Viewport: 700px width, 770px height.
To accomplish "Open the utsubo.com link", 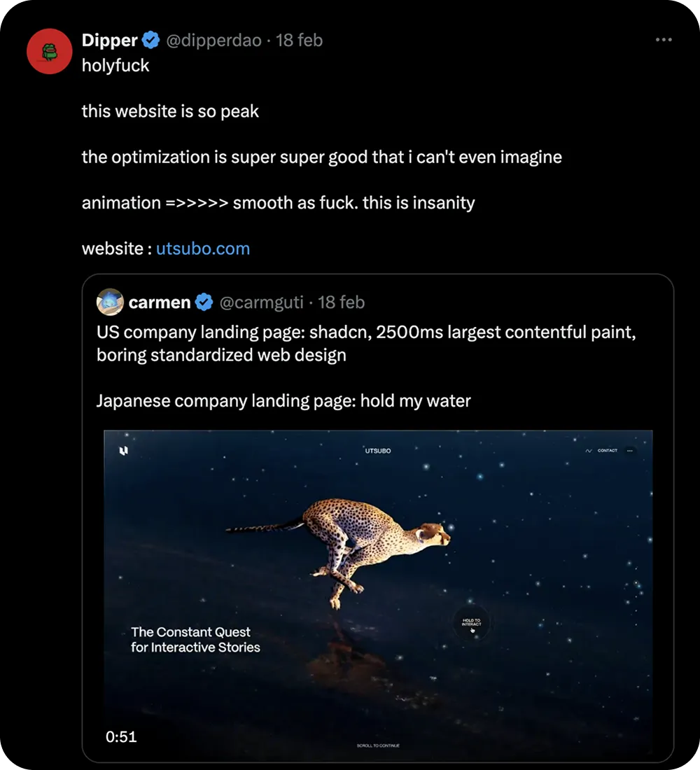I will (x=202, y=248).
